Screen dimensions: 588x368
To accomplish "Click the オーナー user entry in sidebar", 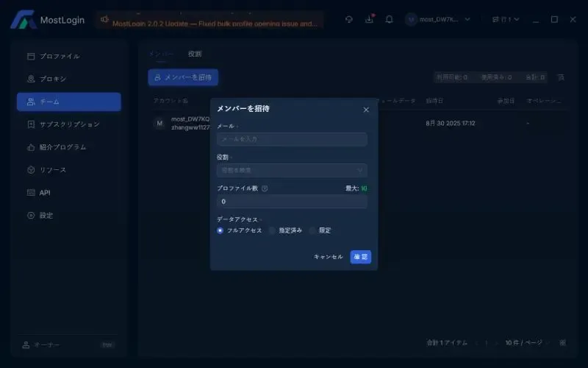I will click(41, 344).
